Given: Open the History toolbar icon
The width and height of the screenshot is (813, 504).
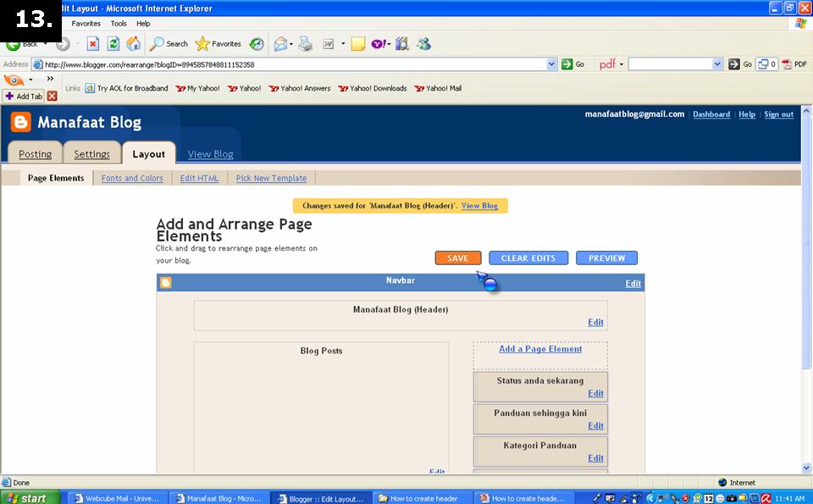Looking at the screenshot, I should pyautogui.click(x=257, y=44).
